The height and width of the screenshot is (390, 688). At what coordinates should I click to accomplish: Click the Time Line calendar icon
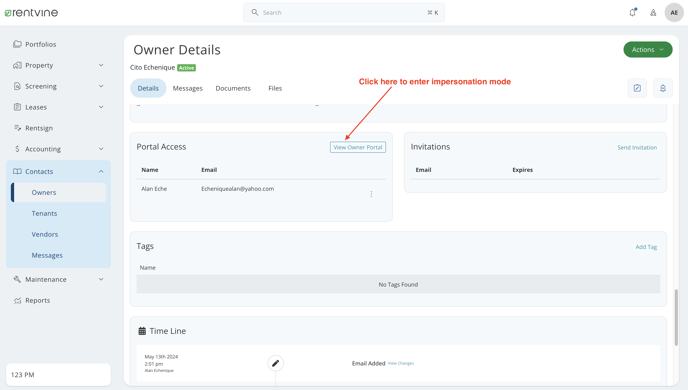(142, 331)
